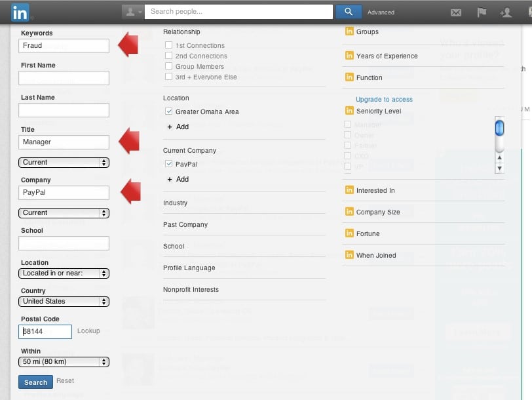Click the Title field containing Manager
This screenshot has height=400, width=532.
[x=64, y=142]
